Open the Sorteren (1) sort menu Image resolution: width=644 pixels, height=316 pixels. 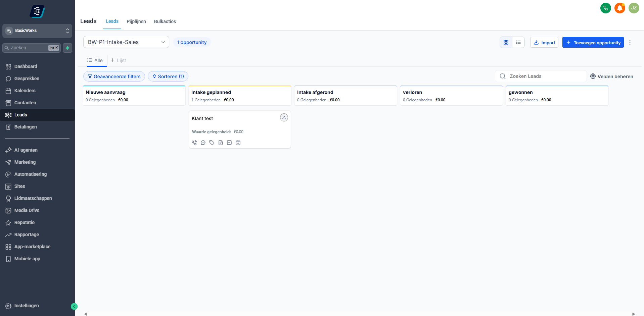pyautogui.click(x=168, y=76)
